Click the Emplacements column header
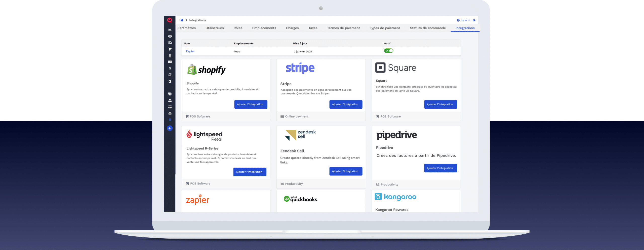The width and height of the screenshot is (644, 250). click(x=244, y=43)
